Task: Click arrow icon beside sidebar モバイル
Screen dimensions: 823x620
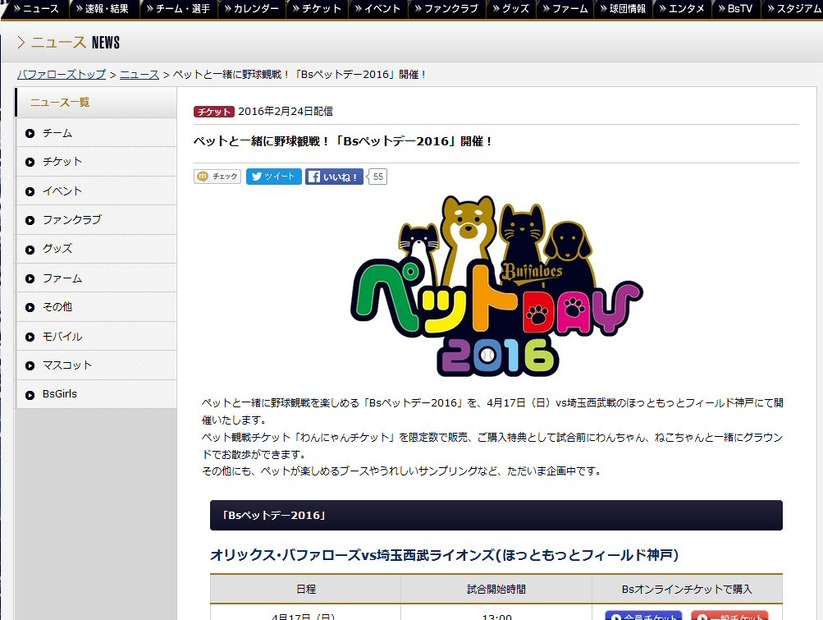Action: [30, 337]
